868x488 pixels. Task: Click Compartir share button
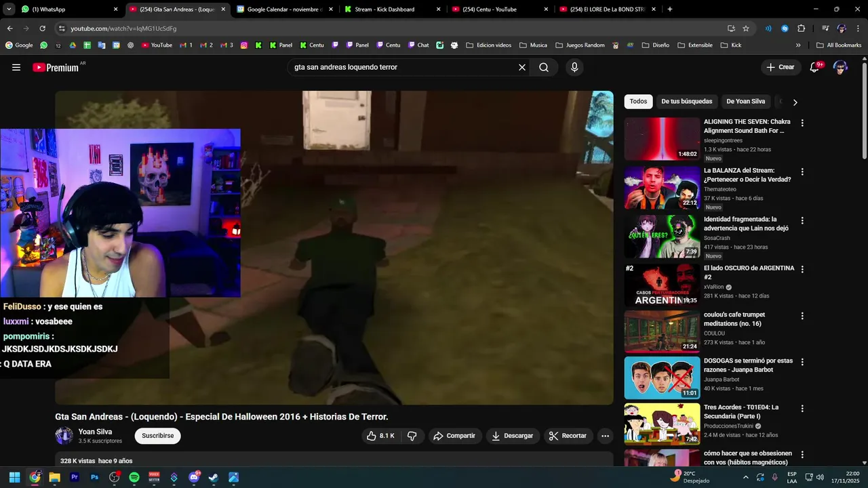point(454,436)
